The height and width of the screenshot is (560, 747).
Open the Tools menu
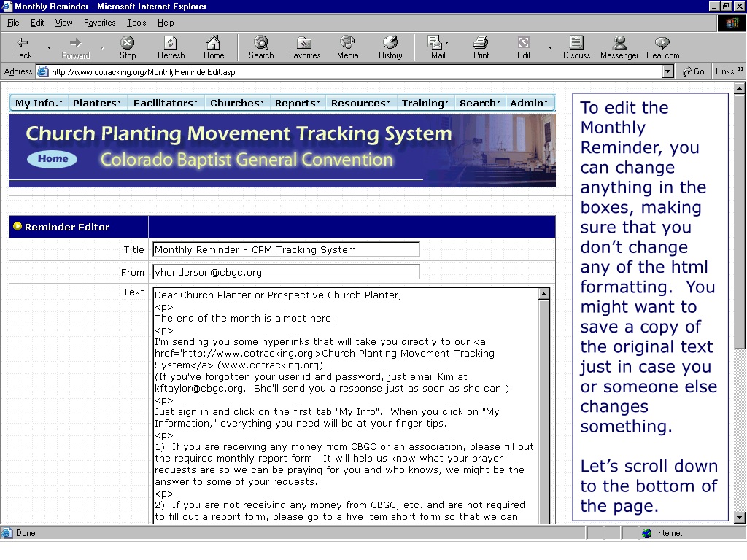coord(136,23)
